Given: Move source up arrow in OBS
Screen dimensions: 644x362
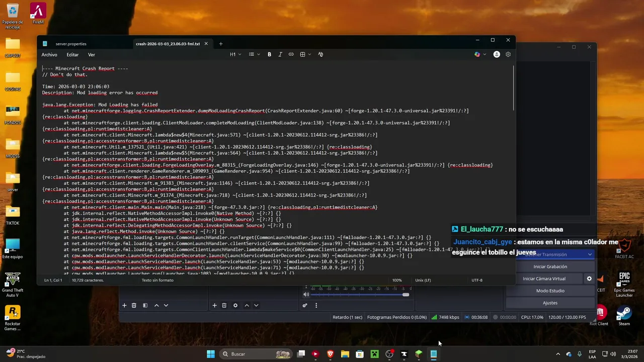Looking at the screenshot, I should tap(247, 305).
